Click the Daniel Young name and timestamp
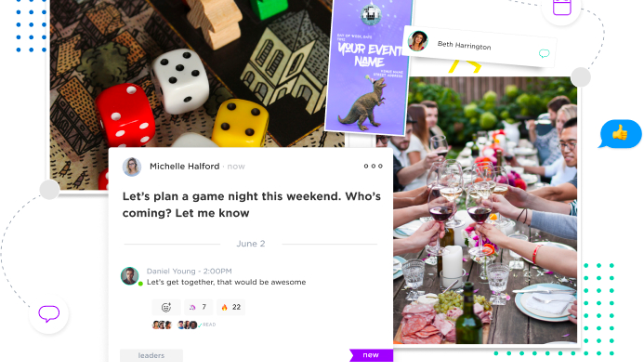The image size is (644, 362). [x=189, y=271]
